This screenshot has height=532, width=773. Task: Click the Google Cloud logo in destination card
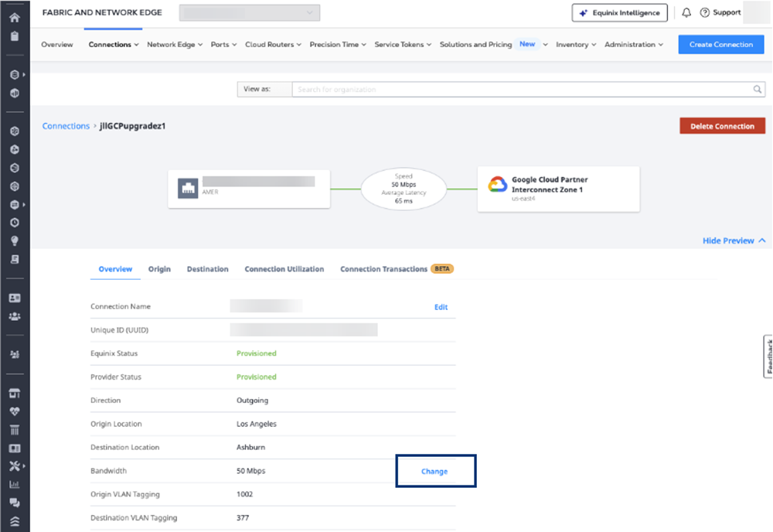pos(497,184)
